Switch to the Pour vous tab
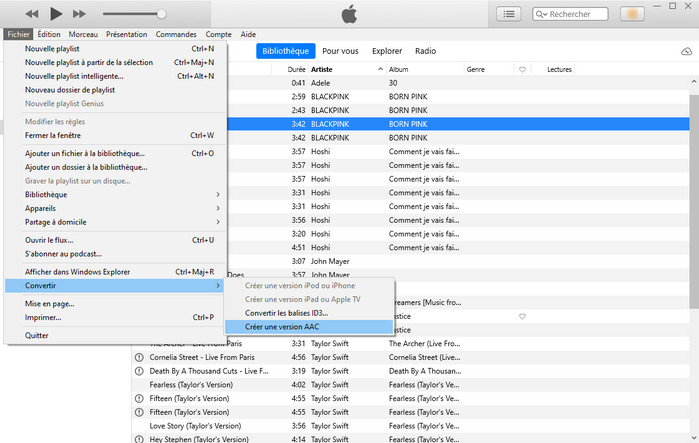Image resolution: width=699 pixels, height=443 pixels. (x=342, y=50)
